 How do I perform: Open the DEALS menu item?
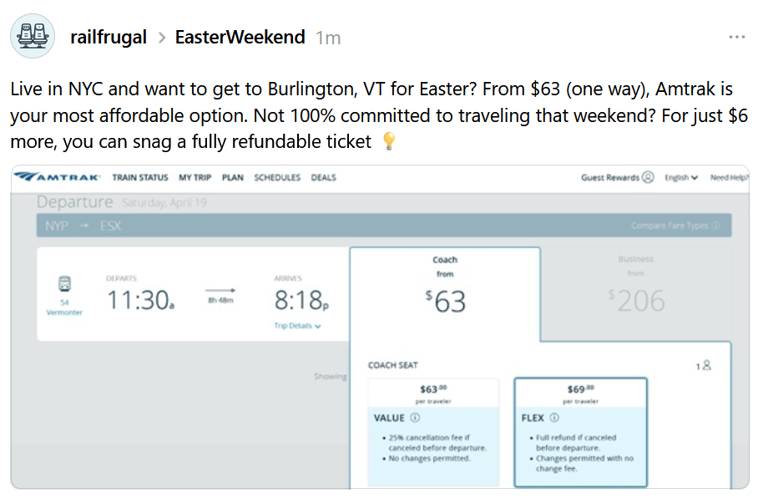coord(324,177)
